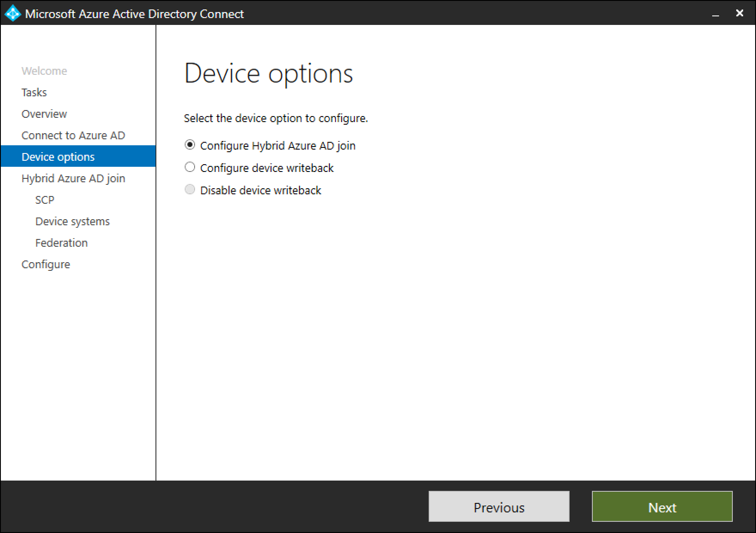756x533 pixels.
Task: Go to the Configure step
Action: 46,264
